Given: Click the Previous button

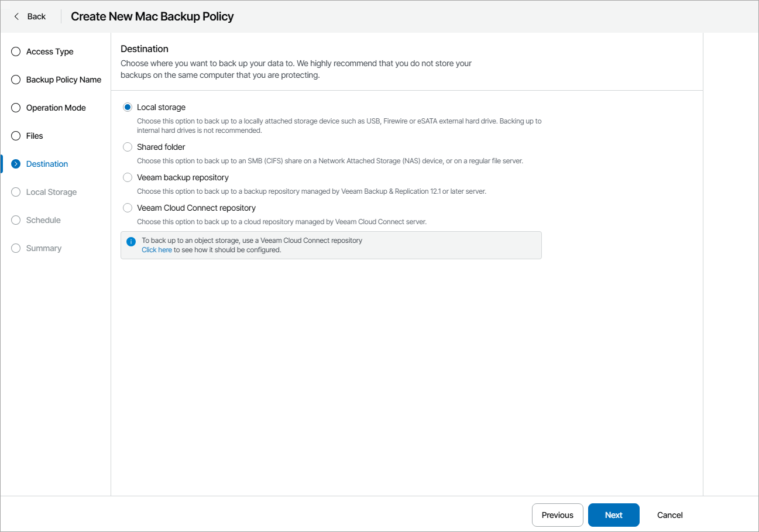Looking at the screenshot, I should pyautogui.click(x=557, y=515).
